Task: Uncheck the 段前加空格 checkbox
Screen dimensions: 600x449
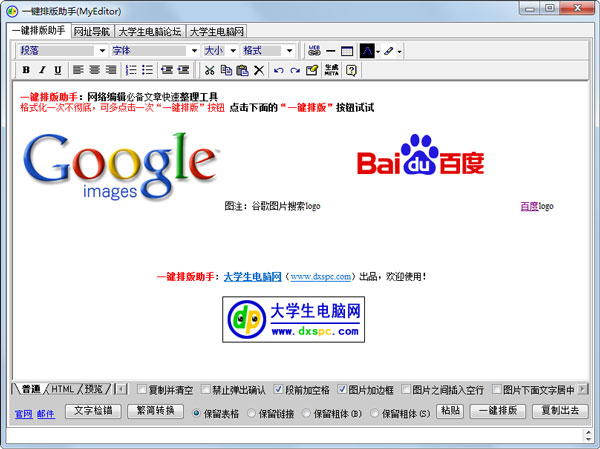Action: point(278,390)
